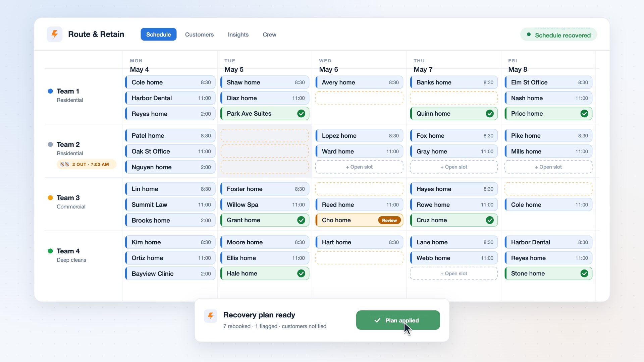This screenshot has width=644, height=362.
Task: Click the green check on Quinn home
Action: click(x=490, y=114)
